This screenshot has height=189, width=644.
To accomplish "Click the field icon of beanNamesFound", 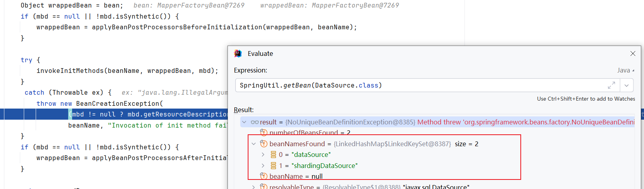I will pyautogui.click(x=264, y=144).
